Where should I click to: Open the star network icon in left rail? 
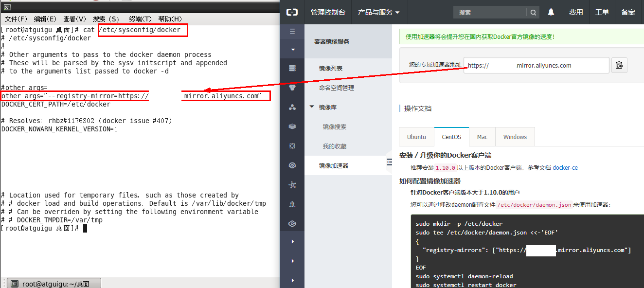pos(292,185)
